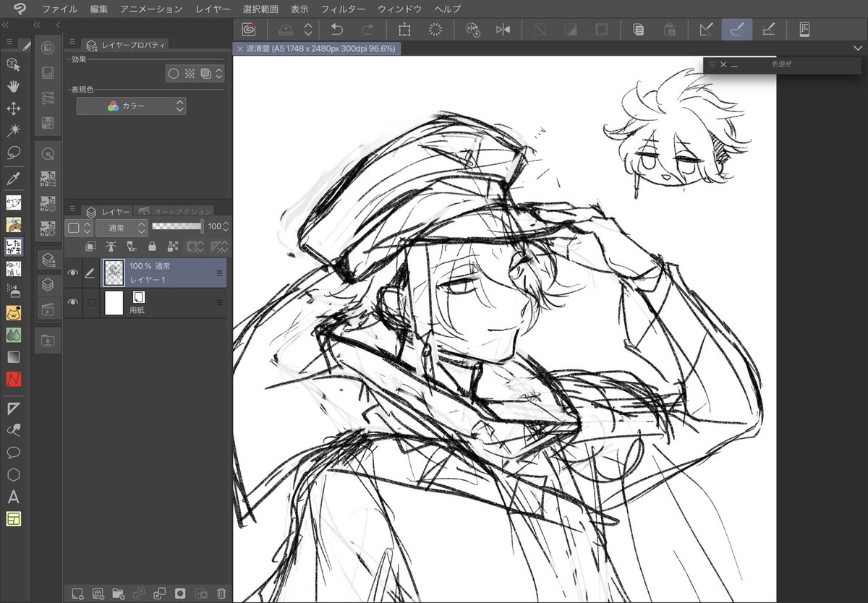Select the Hand tool

[x=13, y=87]
